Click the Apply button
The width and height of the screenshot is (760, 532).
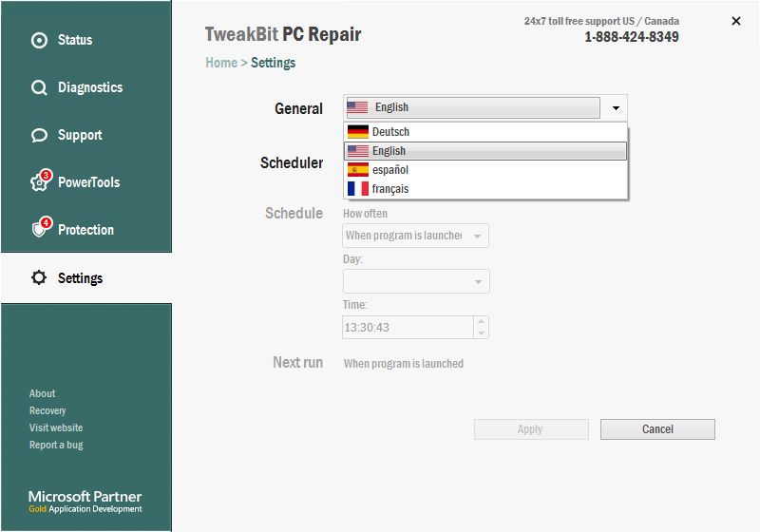(531, 429)
